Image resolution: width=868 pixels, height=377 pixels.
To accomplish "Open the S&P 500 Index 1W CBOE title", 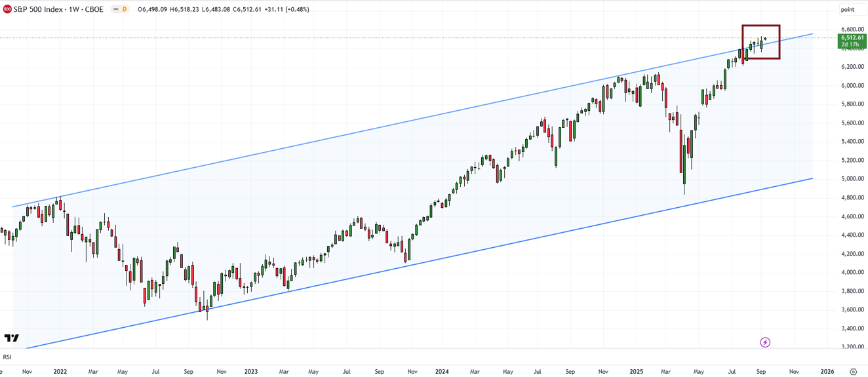I will click(x=58, y=9).
